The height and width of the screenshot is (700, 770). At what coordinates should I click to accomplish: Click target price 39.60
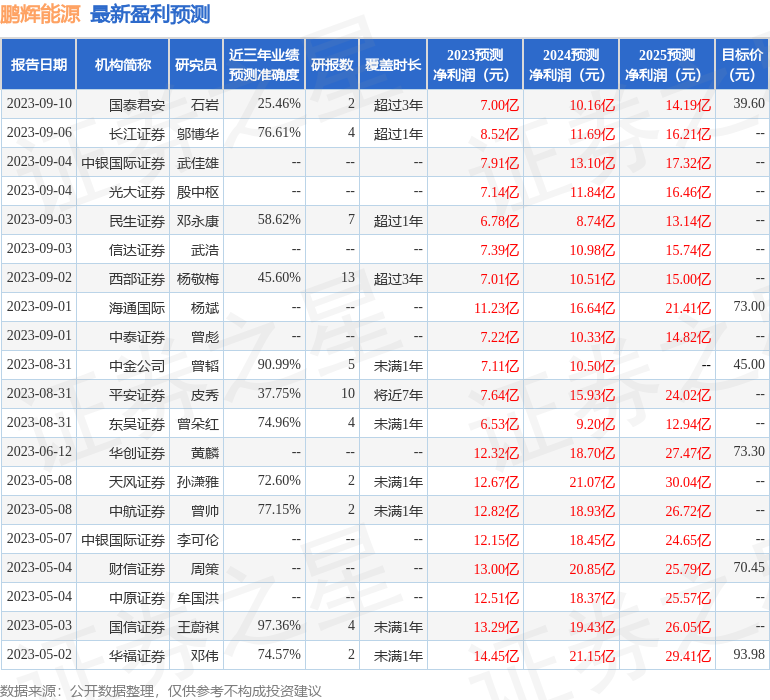point(749,103)
